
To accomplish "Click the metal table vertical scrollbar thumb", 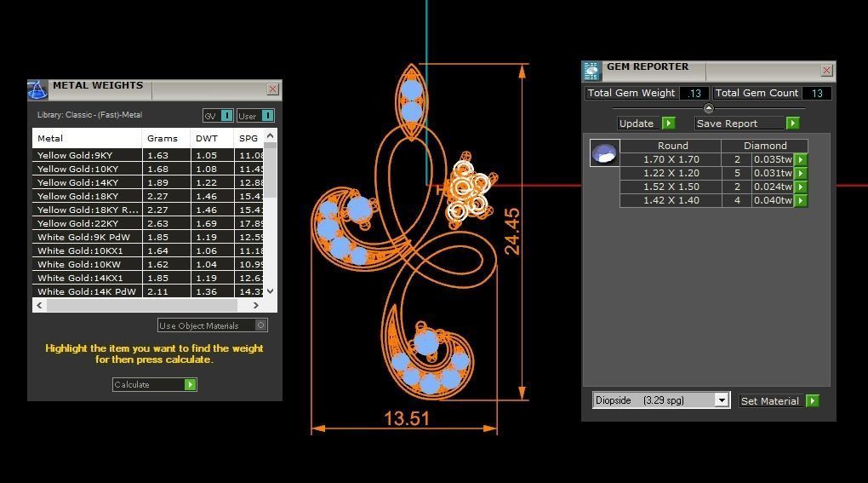I will pos(270,170).
